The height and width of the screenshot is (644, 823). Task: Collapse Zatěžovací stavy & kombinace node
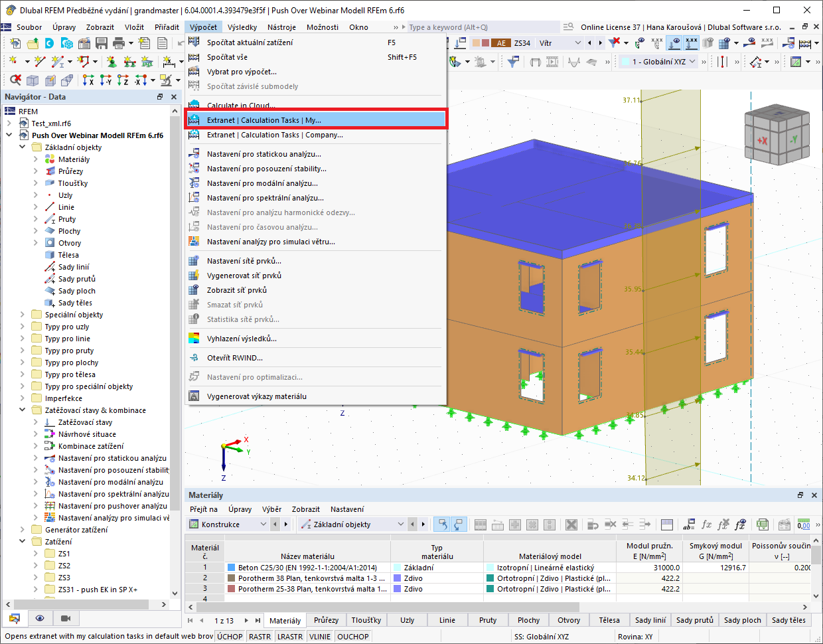point(22,410)
